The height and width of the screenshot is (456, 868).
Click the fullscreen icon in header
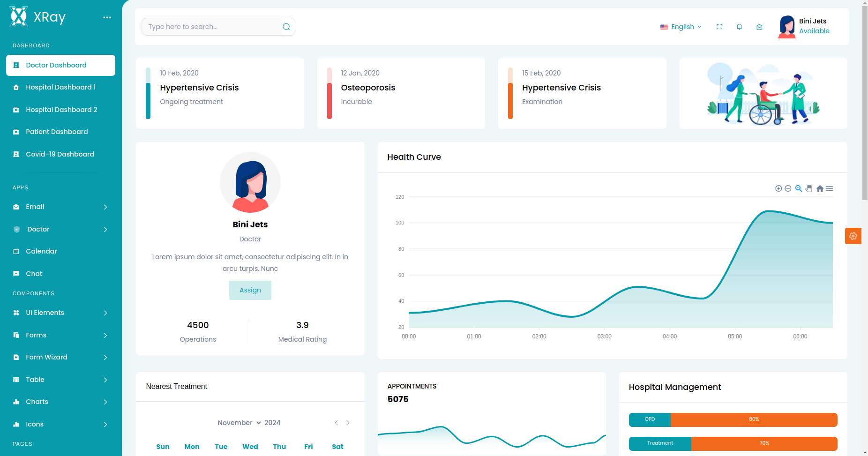pos(719,27)
